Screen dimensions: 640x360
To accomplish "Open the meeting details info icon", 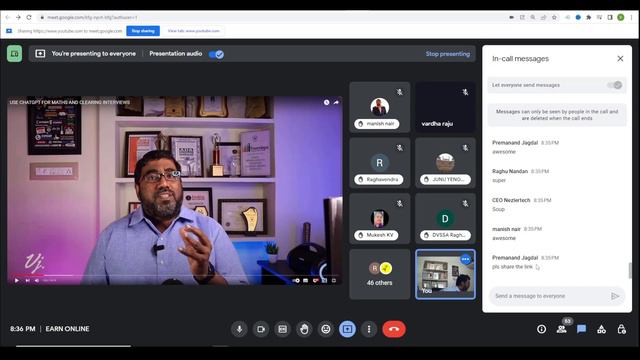I will click(542, 329).
